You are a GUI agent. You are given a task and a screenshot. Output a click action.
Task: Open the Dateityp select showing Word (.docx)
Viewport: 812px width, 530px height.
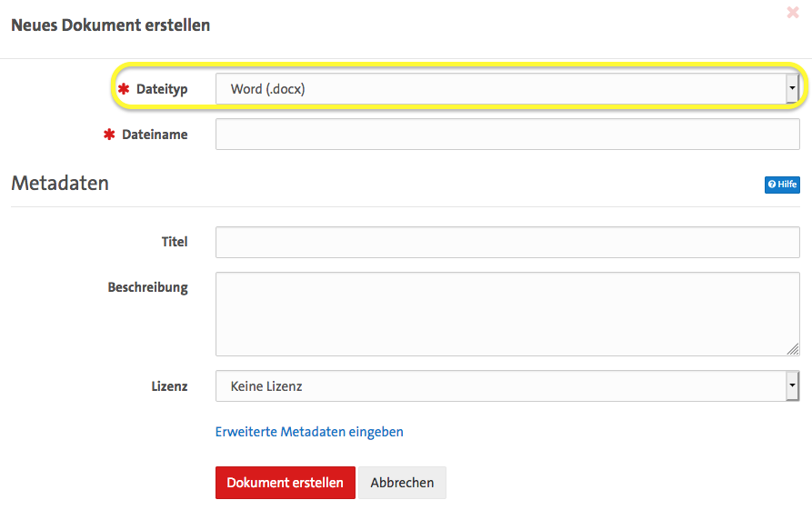[498, 89]
